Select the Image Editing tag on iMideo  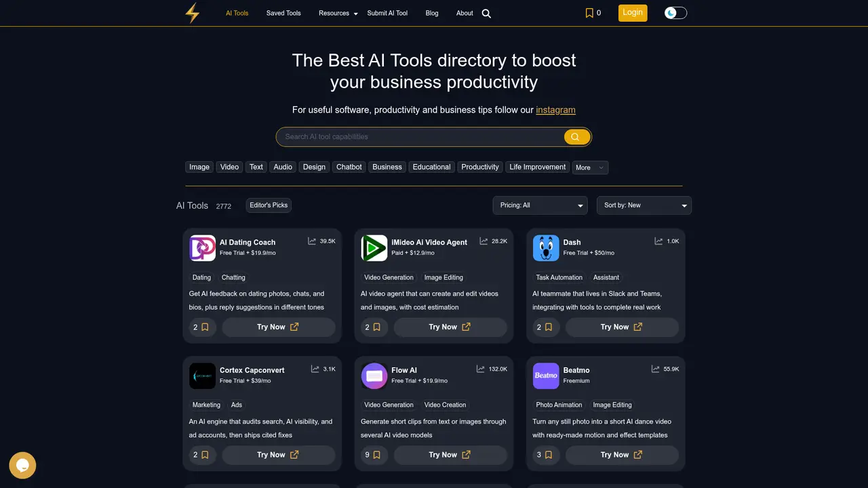click(443, 277)
